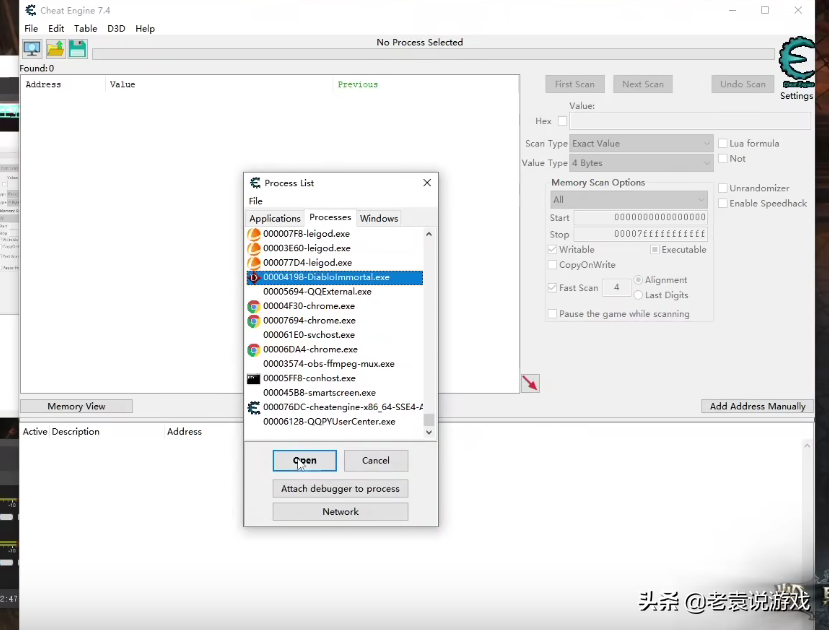Click the open file folder icon

[x=55, y=49]
